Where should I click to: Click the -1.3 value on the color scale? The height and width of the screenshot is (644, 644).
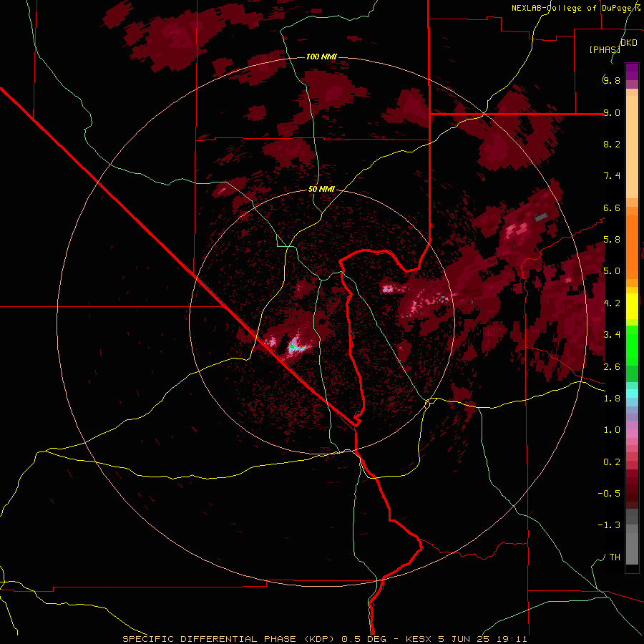[x=609, y=525]
